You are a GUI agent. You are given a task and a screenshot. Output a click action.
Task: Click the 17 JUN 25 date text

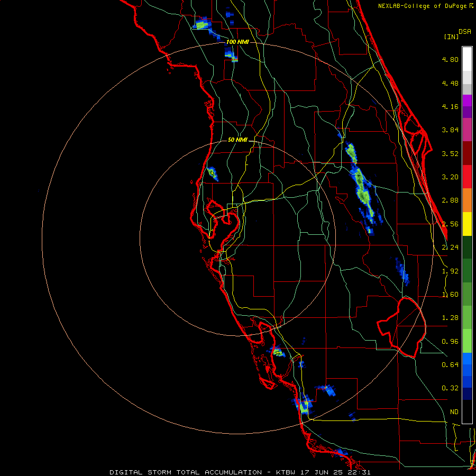pos(322,472)
